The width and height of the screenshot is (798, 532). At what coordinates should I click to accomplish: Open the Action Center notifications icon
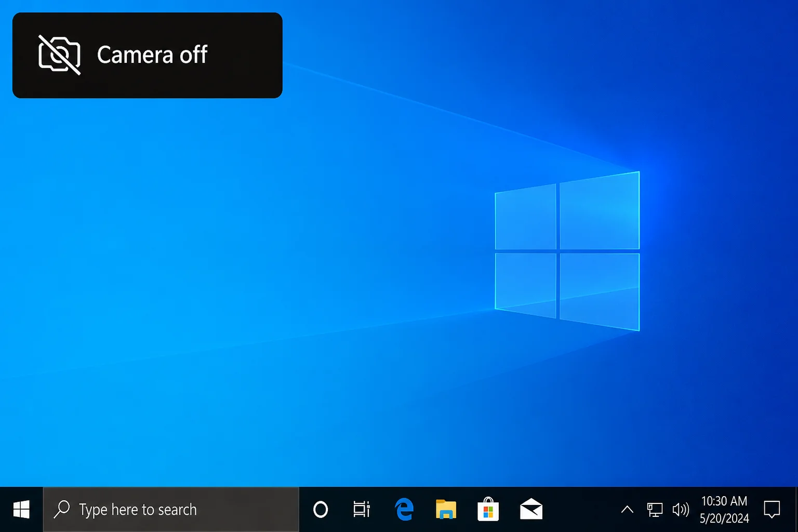[772, 510]
